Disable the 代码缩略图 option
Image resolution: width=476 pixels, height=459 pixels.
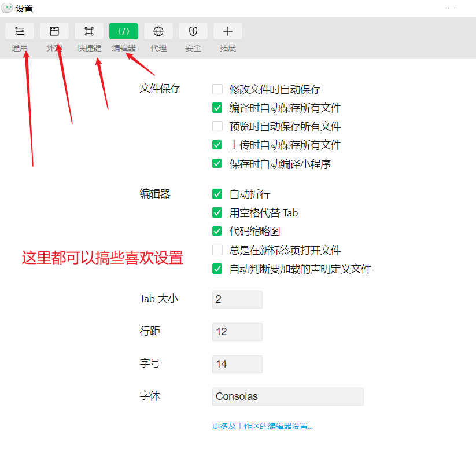coord(217,231)
